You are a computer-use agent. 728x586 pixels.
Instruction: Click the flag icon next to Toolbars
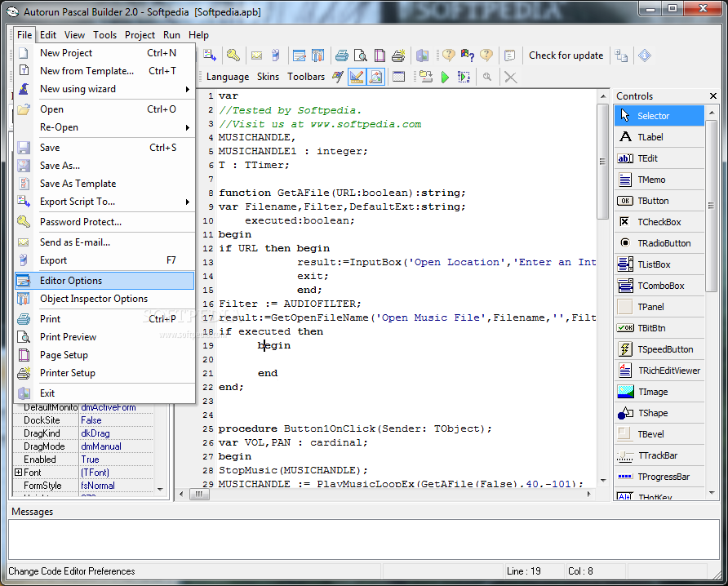338,77
